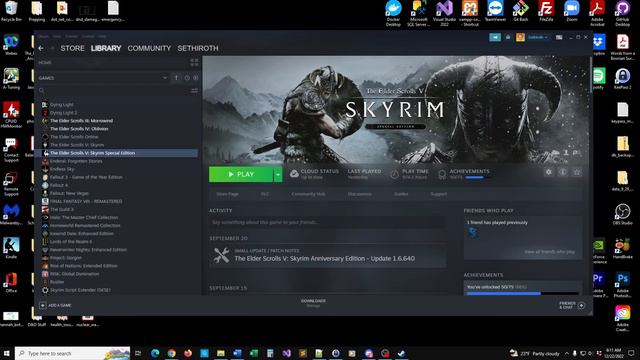This screenshot has height=360, width=640.
Task: Toggle recent activity clock filter
Action: tap(187, 78)
